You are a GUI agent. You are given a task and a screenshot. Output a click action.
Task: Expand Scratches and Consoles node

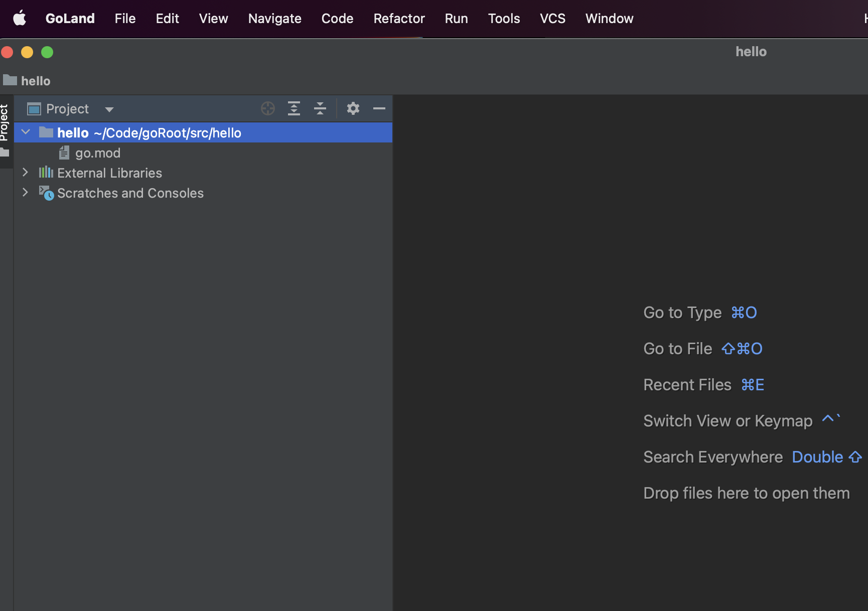pyautogui.click(x=25, y=193)
